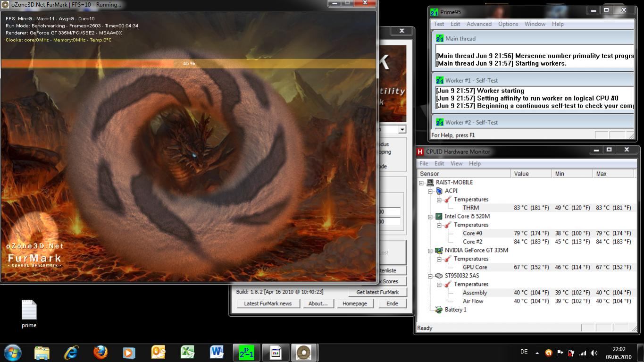Click the battery power tray icon

[x=571, y=353]
